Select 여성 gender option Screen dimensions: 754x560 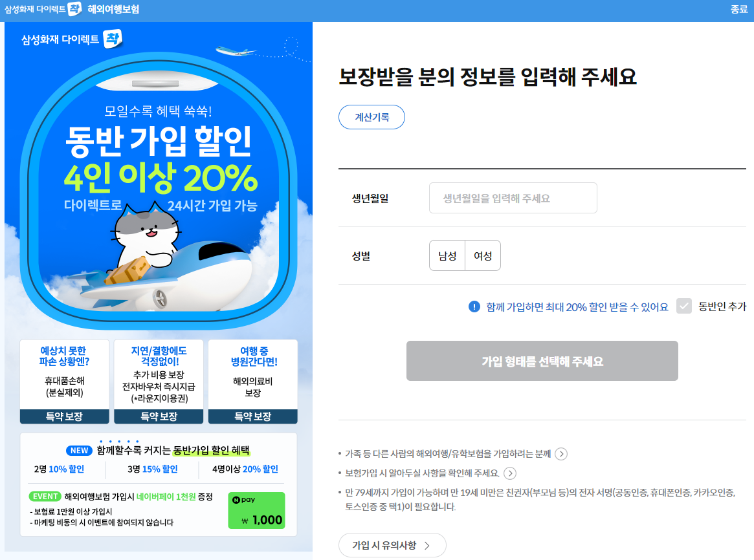click(483, 255)
